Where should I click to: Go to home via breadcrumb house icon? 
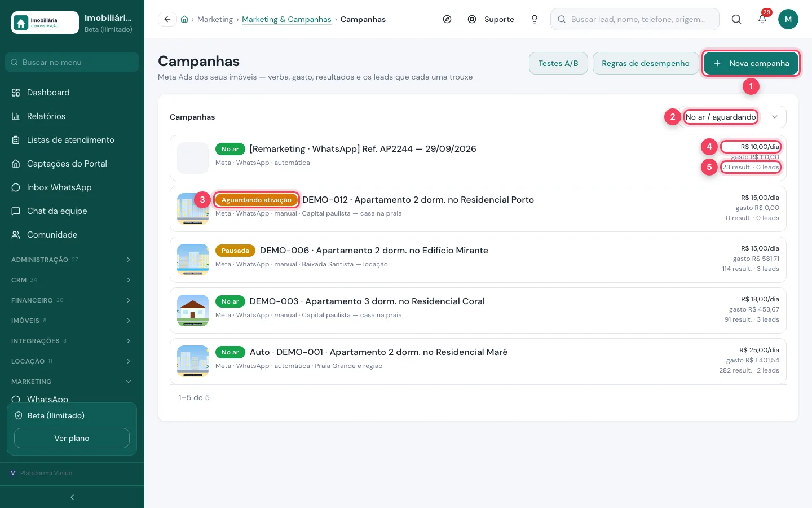[184, 19]
